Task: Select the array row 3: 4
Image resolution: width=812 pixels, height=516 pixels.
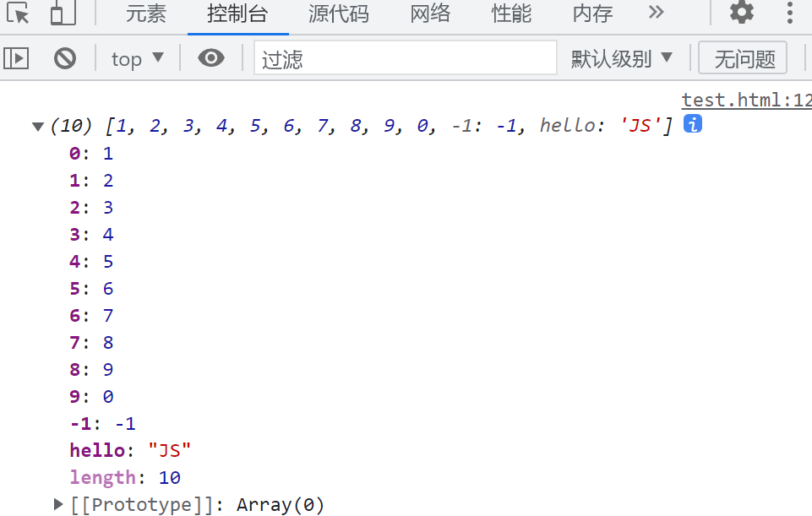Action: click(91, 235)
